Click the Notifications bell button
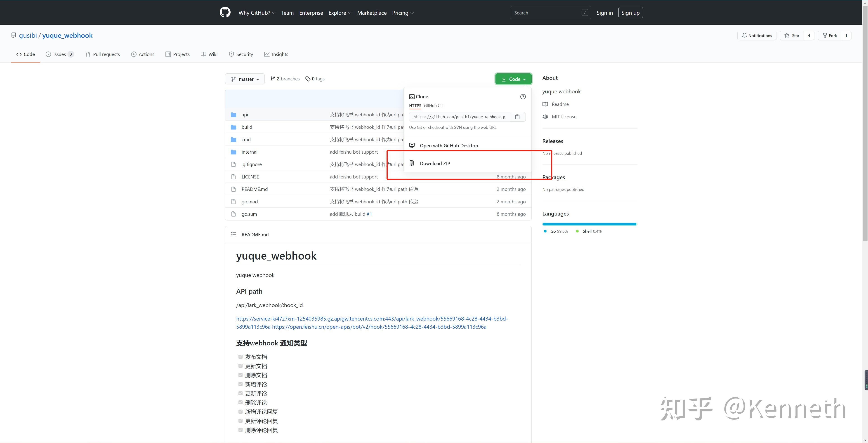 (757, 36)
